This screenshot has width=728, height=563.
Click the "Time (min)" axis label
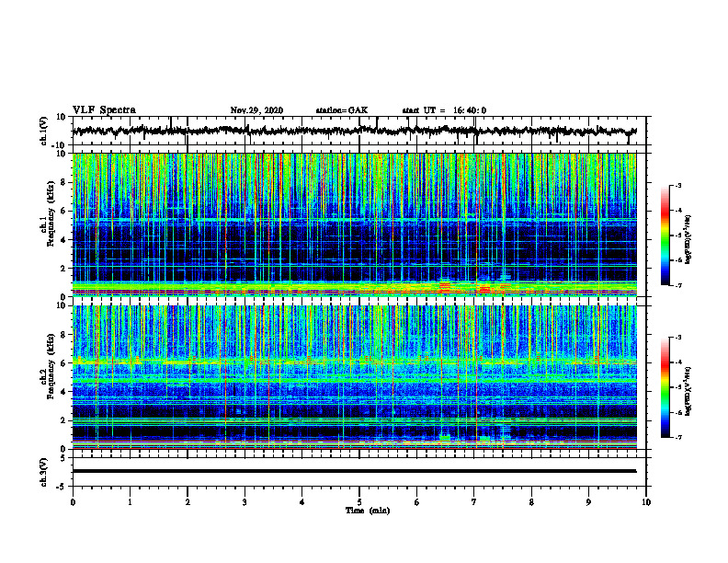(368, 511)
